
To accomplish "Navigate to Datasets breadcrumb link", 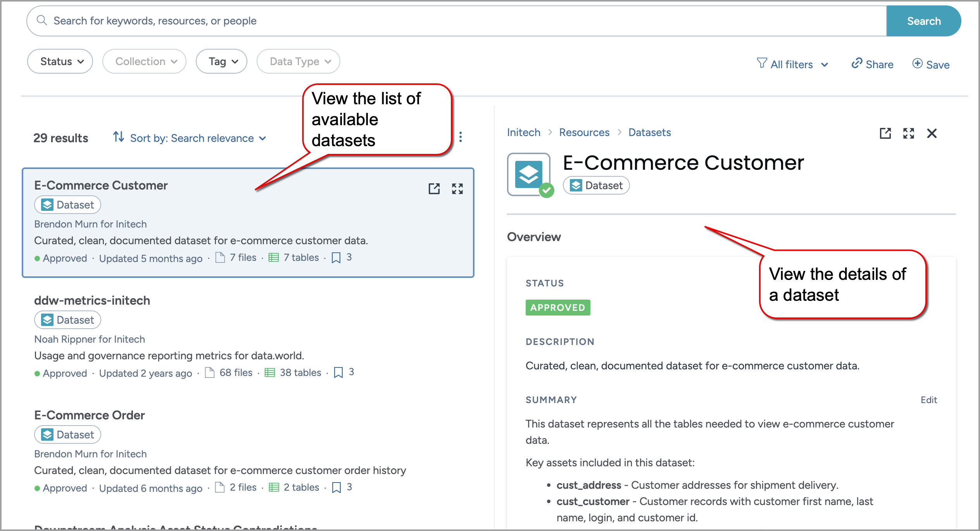I will coord(649,133).
